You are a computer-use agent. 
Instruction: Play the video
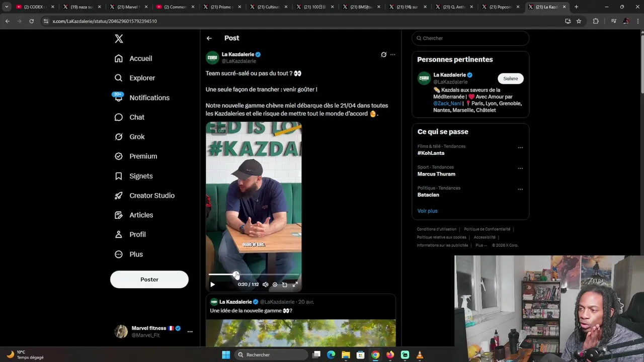[x=212, y=285]
